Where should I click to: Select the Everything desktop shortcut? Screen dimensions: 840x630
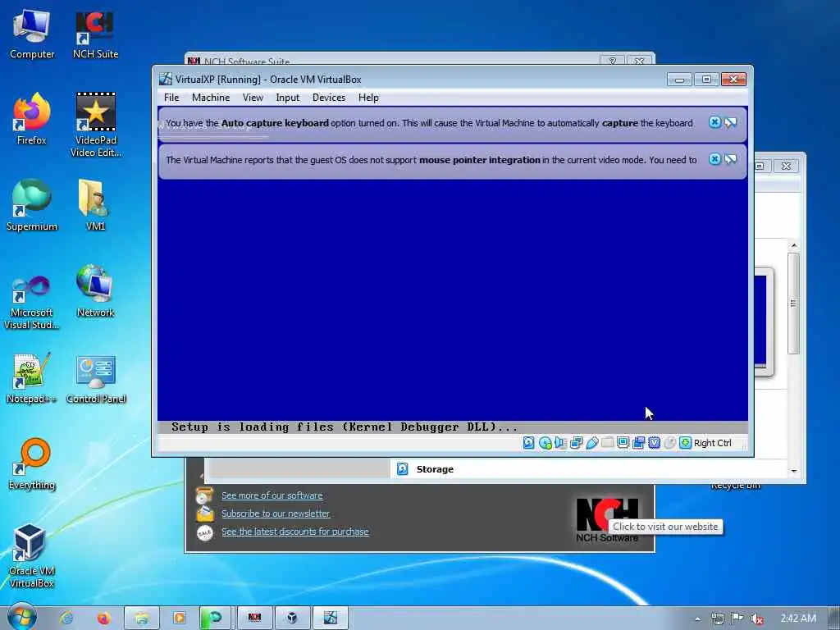32,464
